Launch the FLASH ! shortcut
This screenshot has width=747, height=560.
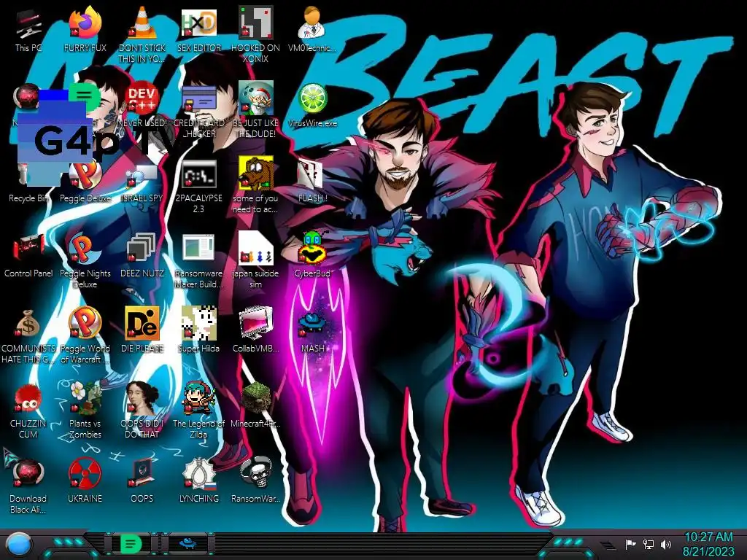[x=312, y=180]
